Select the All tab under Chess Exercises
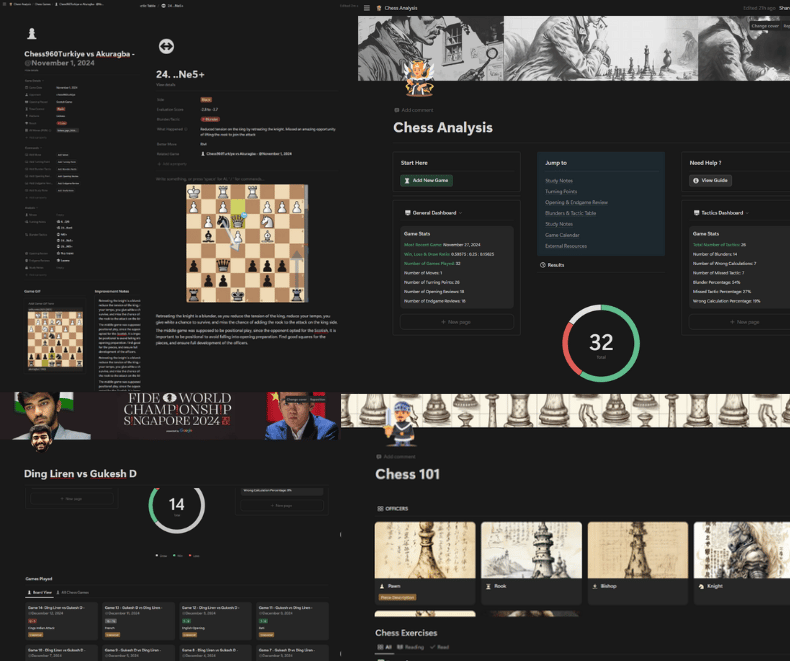The image size is (790, 661). point(384,647)
